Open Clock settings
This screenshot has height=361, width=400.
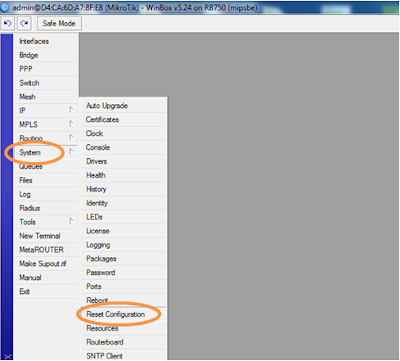point(123,133)
